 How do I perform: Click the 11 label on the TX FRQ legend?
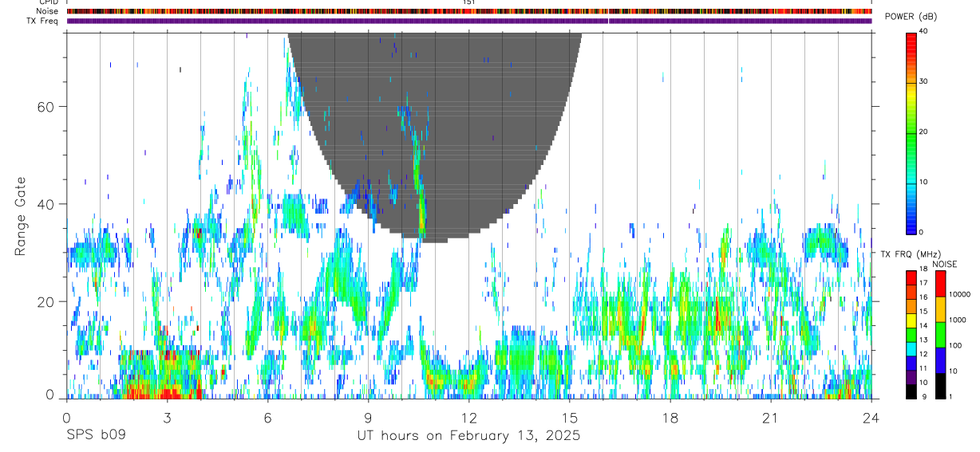click(923, 369)
